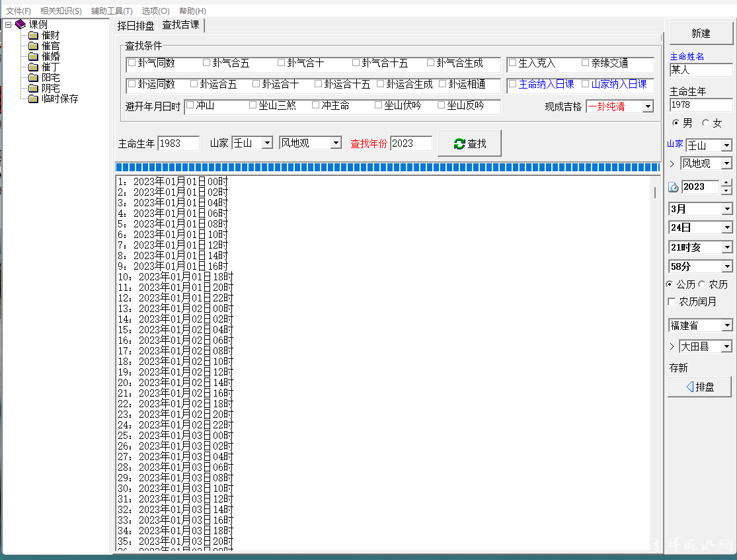The height and width of the screenshot is (560, 737).
Task: Click the 催财 folder icon
Action: [x=33, y=35]
